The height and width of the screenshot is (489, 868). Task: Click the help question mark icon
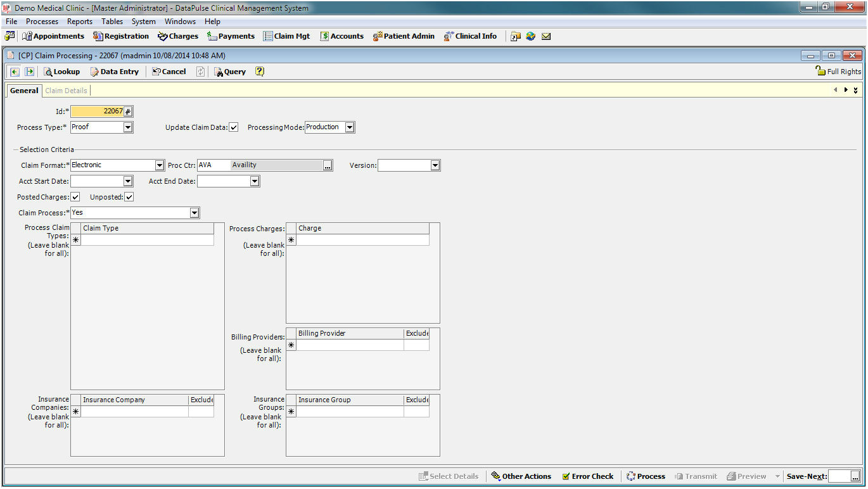(260, 72)
